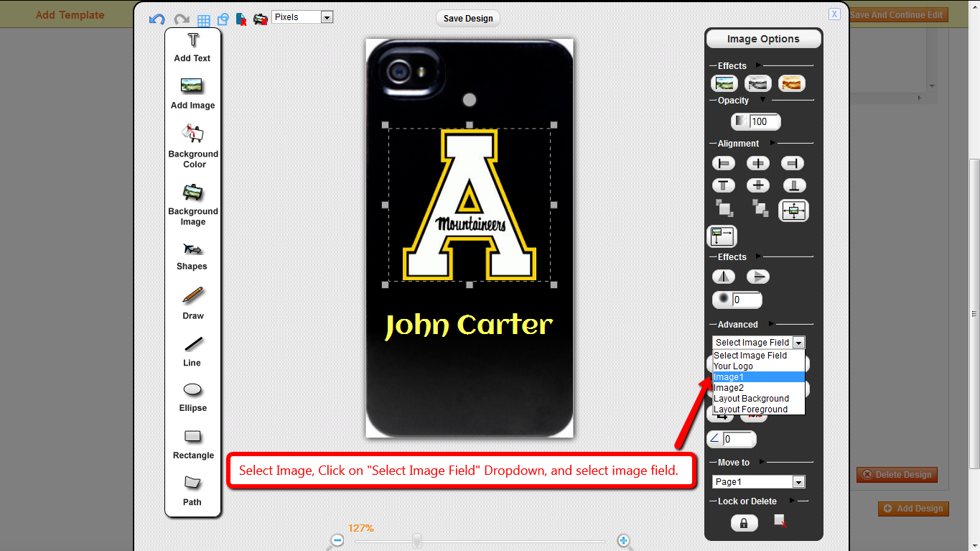Click the Delete Design button
The height and width of the screenshot is (551, 980).
pyautogui.click(x=897, y=475)
